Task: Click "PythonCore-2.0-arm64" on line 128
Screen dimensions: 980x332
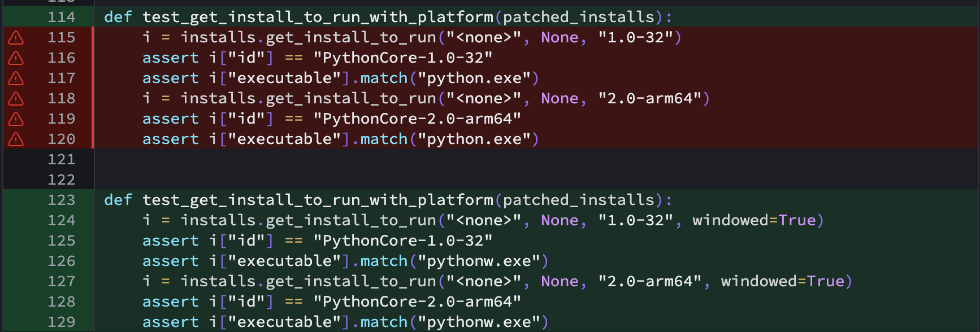Action: click(x=417, y=302)
